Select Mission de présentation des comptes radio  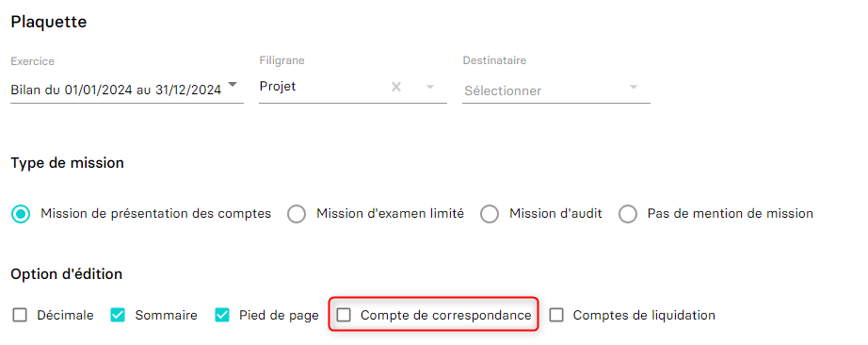(21, 214)
